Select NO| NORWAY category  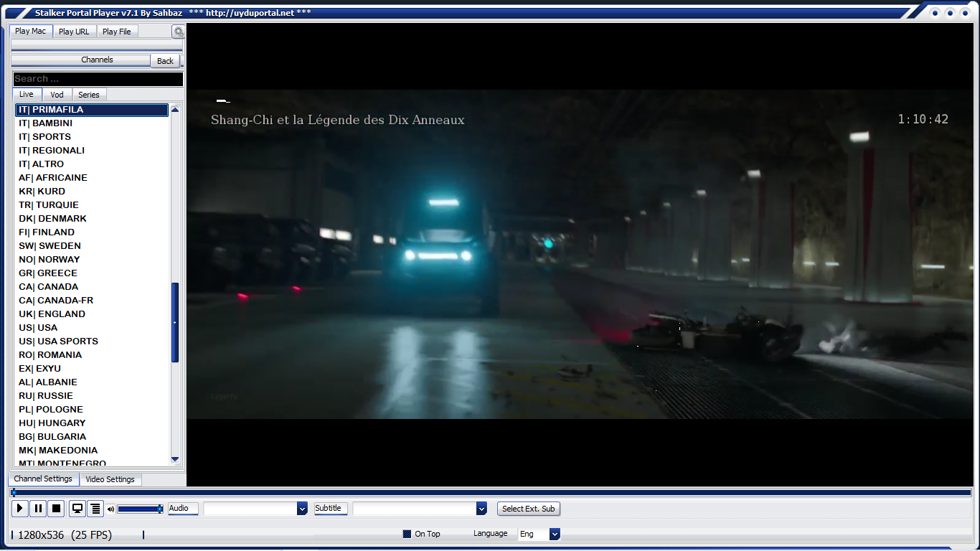click(92, 260)
